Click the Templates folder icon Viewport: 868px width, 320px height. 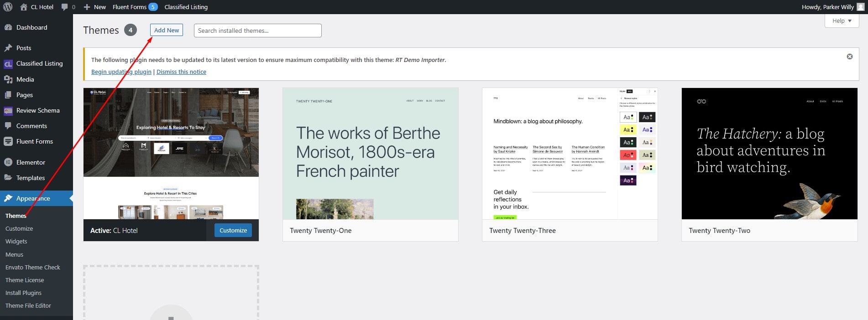(x=8, y=178)
